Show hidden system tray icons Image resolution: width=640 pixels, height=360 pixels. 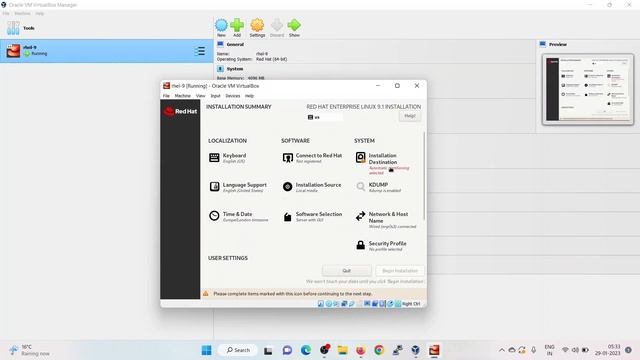click(x=502, y=350)
